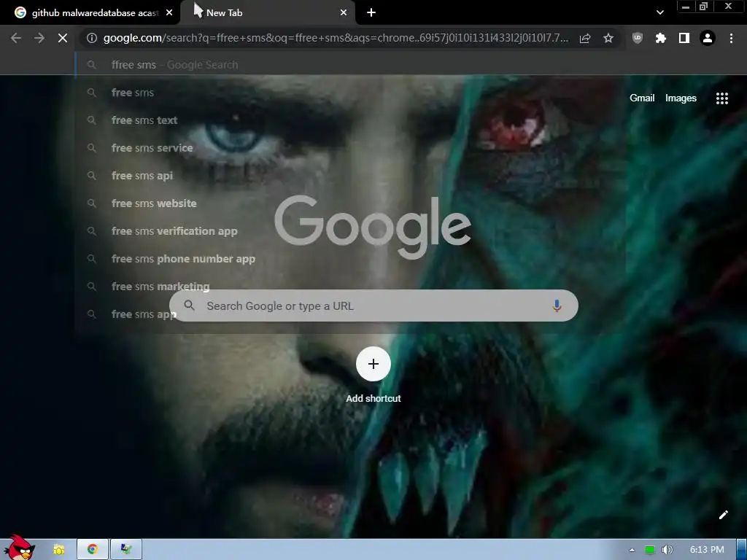Screen dimensions: 747x560
Task: Customize this page with pencil icon
Action: point(723,515)
